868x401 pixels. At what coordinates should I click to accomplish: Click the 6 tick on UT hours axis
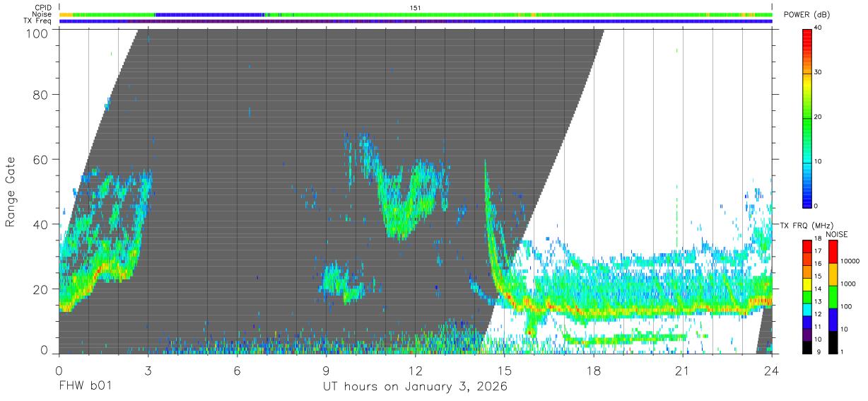237,370
